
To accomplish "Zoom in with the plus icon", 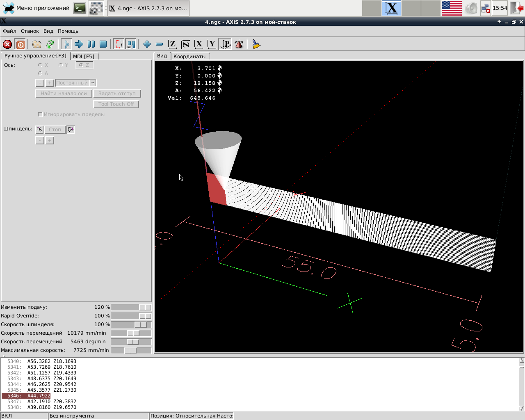I will 147,44.
